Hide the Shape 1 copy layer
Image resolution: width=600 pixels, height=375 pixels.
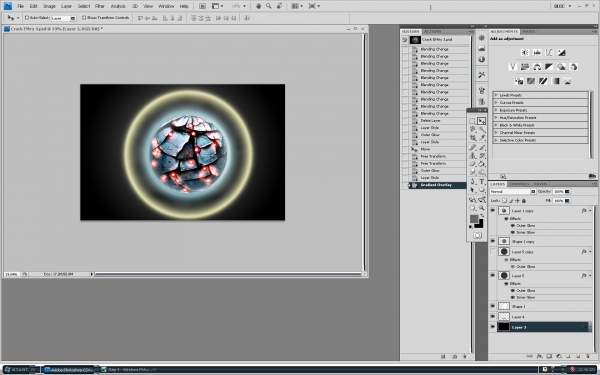493,241
